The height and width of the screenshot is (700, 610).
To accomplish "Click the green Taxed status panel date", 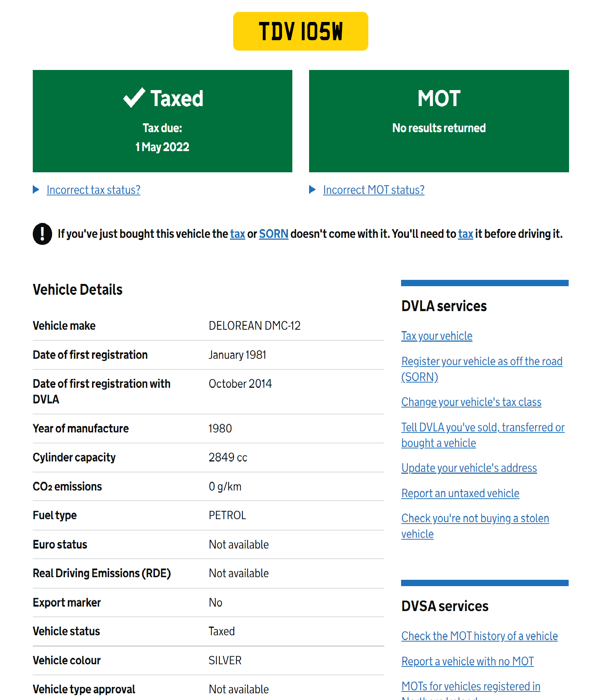I will point(162,147).
